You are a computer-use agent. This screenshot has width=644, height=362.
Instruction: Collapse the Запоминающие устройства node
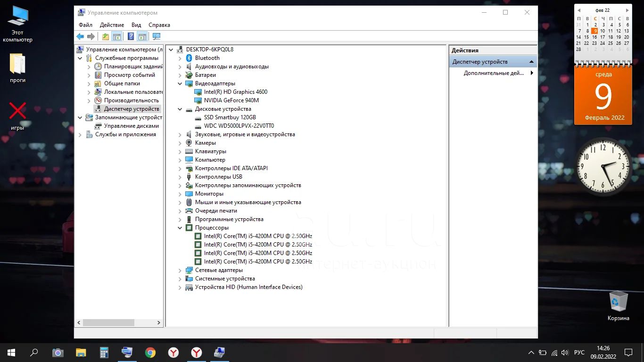click(80, 117)
